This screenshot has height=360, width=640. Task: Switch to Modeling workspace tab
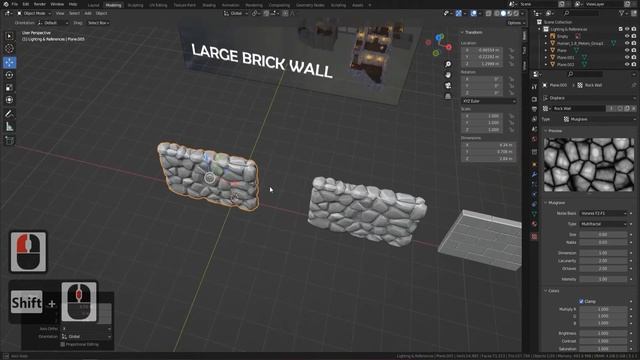pos(113,5)
